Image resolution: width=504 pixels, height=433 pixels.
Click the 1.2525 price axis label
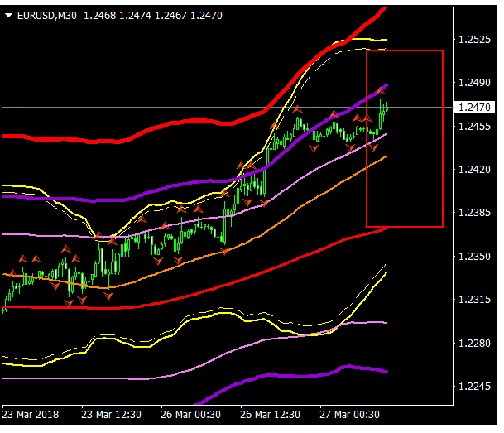click(x=477, y=39)
